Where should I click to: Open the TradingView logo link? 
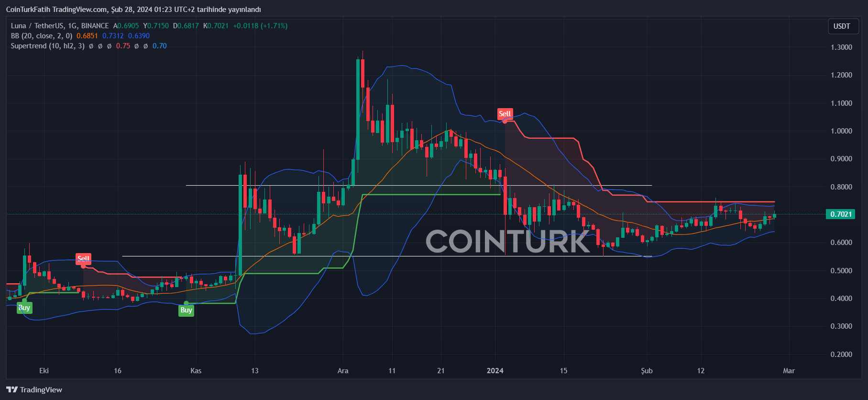point(34,389)
